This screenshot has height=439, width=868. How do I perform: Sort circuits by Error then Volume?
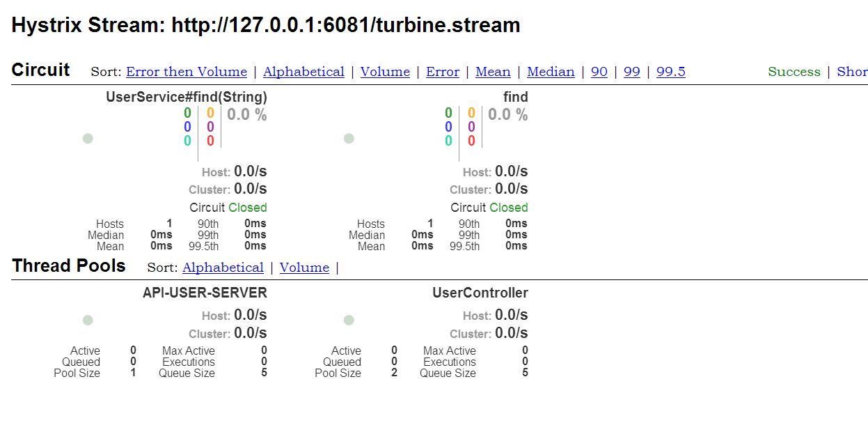click(187, 72)
